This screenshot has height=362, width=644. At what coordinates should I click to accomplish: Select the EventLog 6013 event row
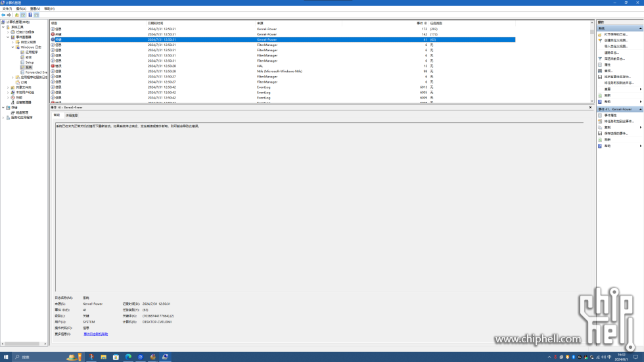click(283, 87)
